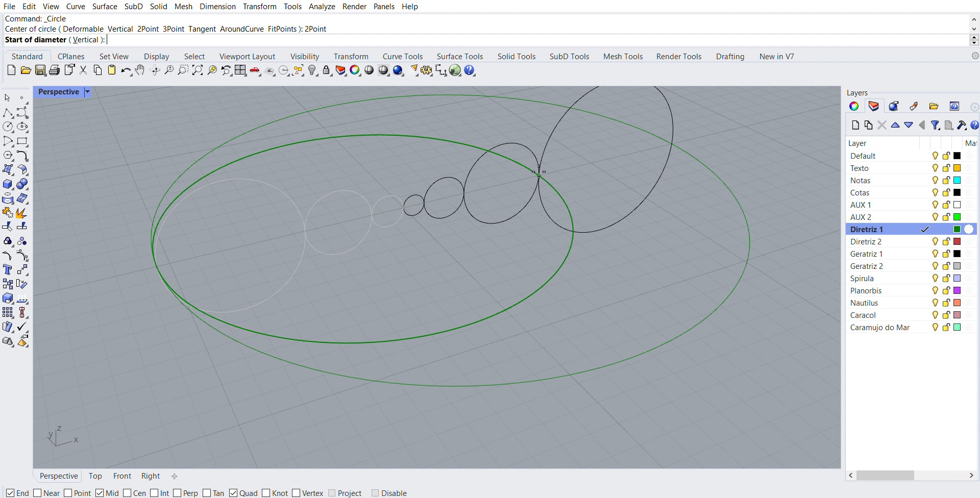The height and width of the screenshot is (498, 980).
Task: Click the Array grid tool in left sidebar
Action: pos(8,312)
